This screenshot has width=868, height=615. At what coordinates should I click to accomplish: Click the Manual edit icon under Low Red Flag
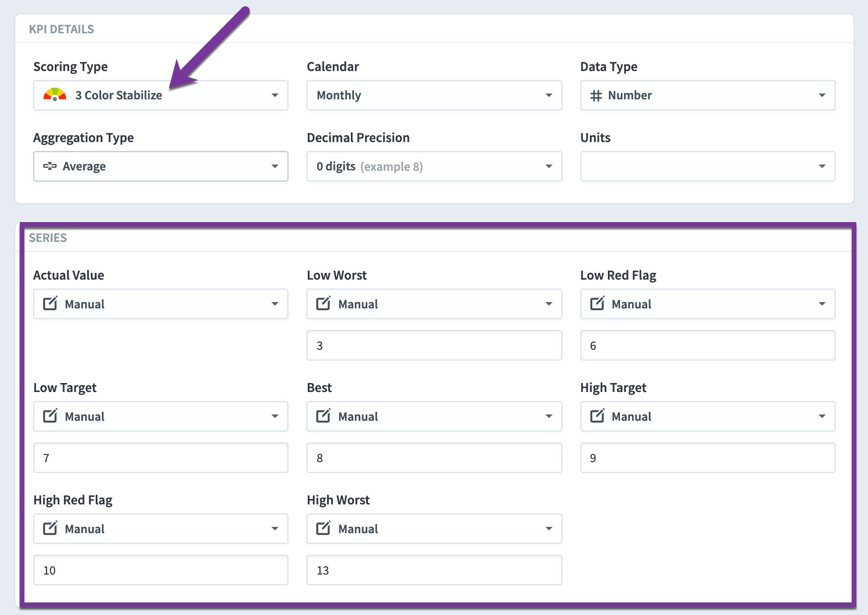[x=597, y=303]
